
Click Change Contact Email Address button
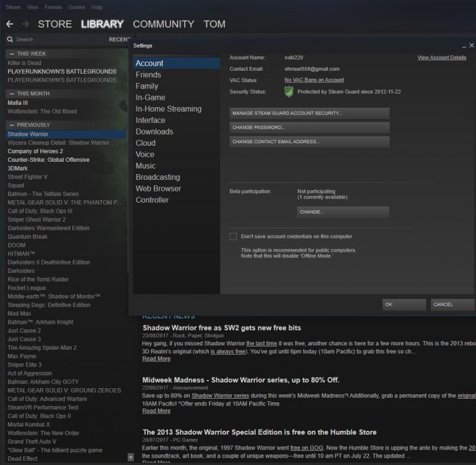(x=309, y=142)
